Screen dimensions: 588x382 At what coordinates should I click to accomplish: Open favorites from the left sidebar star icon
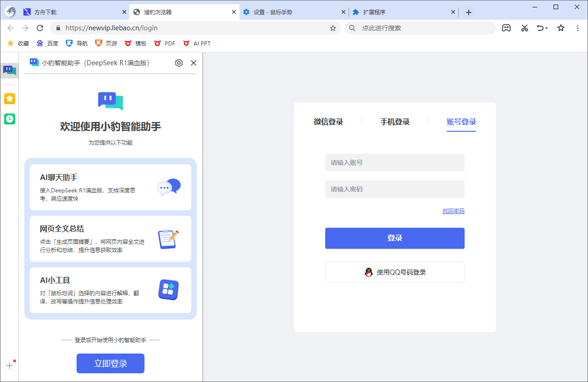tap(10, 99)
